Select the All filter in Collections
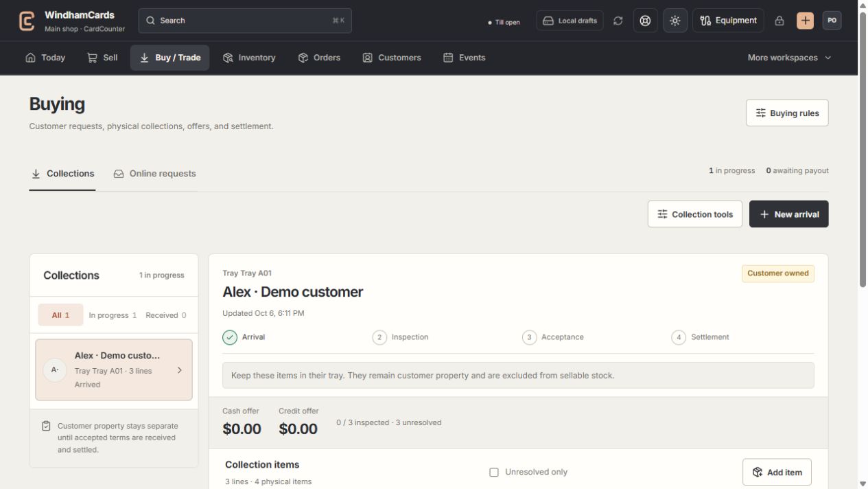868x489 pixels. click(60, 315)
